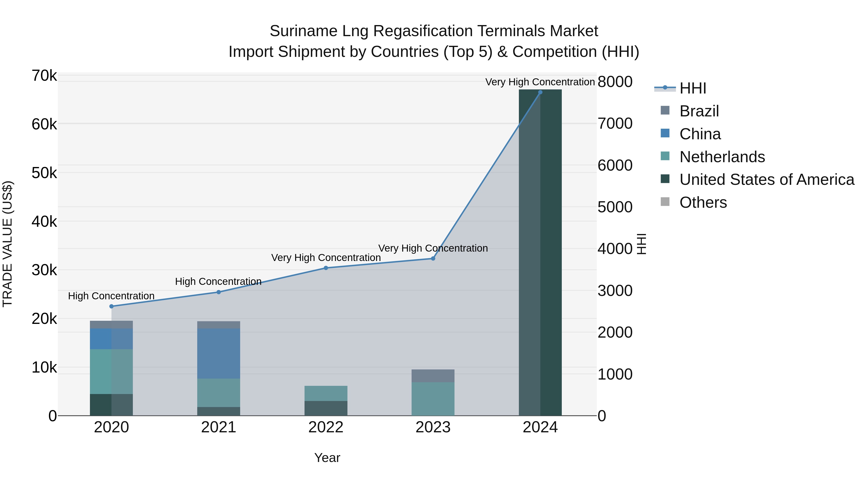The width and height of the screenshot is (868, 488).
Task: Click the 30k left axis tick
Action: point(44,270)
